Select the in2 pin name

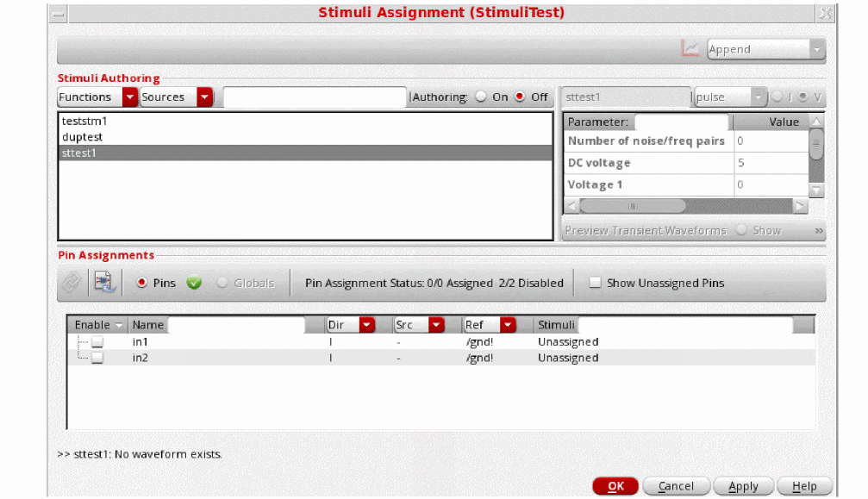click(x=140, y=358)
